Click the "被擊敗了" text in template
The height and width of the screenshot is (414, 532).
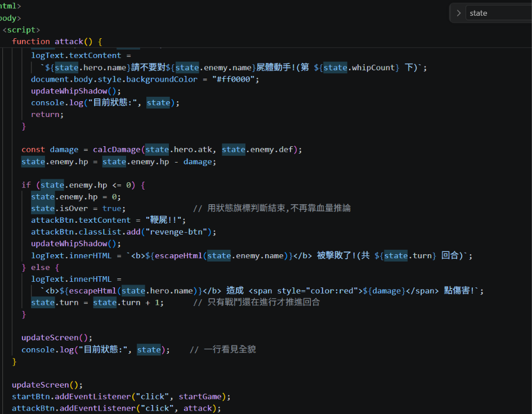pyautogui.click(x=334, y=255)
